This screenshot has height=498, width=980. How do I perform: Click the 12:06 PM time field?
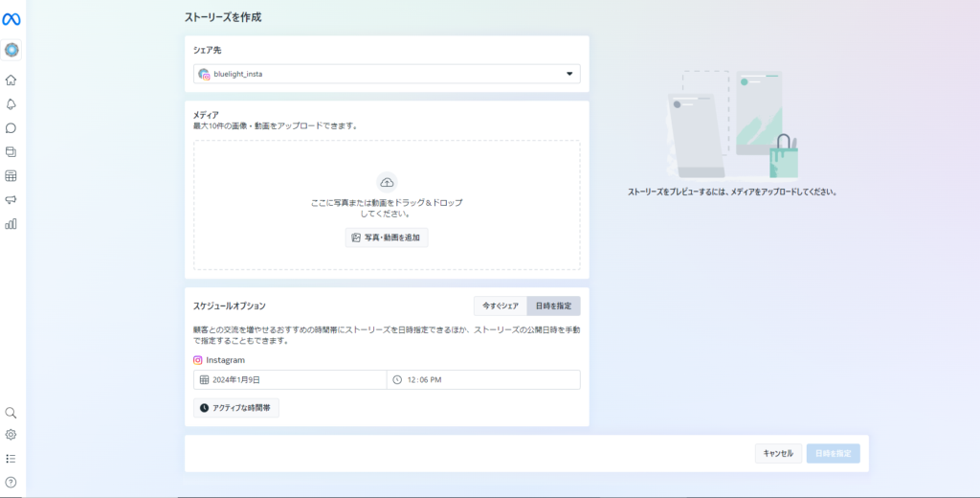pyautogui.click(x=483, y=380)
